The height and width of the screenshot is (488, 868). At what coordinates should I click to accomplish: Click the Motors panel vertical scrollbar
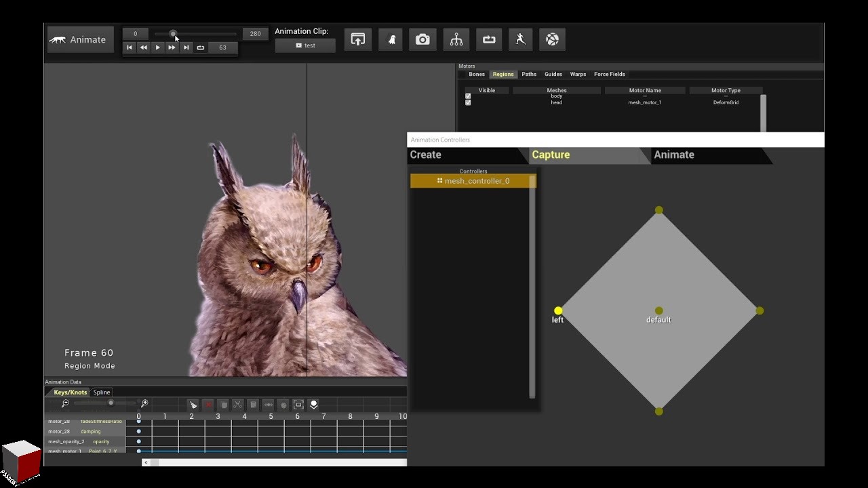pos(764,113)
